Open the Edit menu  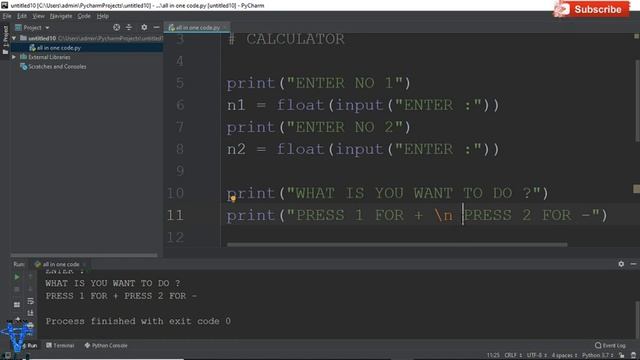(22, 16)
